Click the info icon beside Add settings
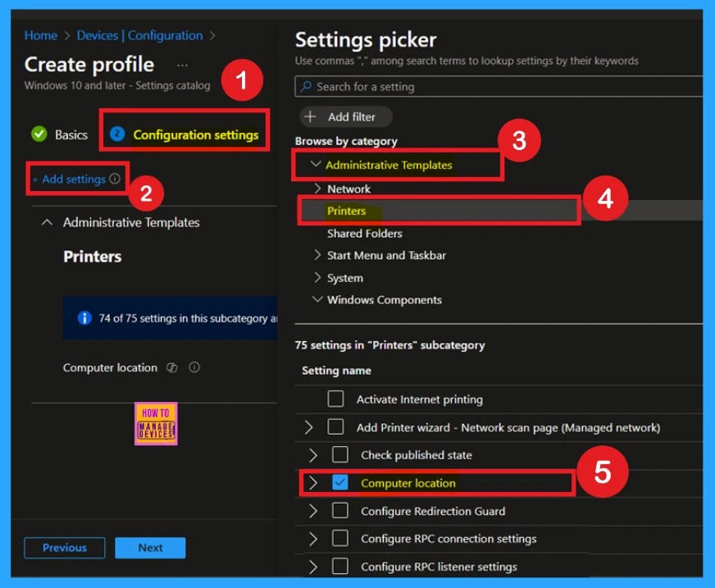This screenshot has width=715, height=588. click(115, 178)
